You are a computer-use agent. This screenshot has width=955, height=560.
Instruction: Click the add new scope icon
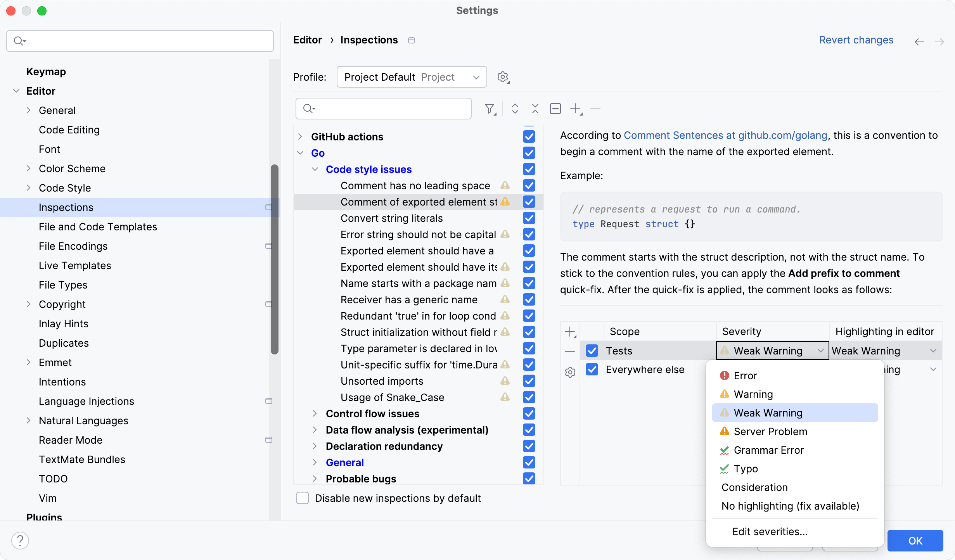tap(570, 331)
